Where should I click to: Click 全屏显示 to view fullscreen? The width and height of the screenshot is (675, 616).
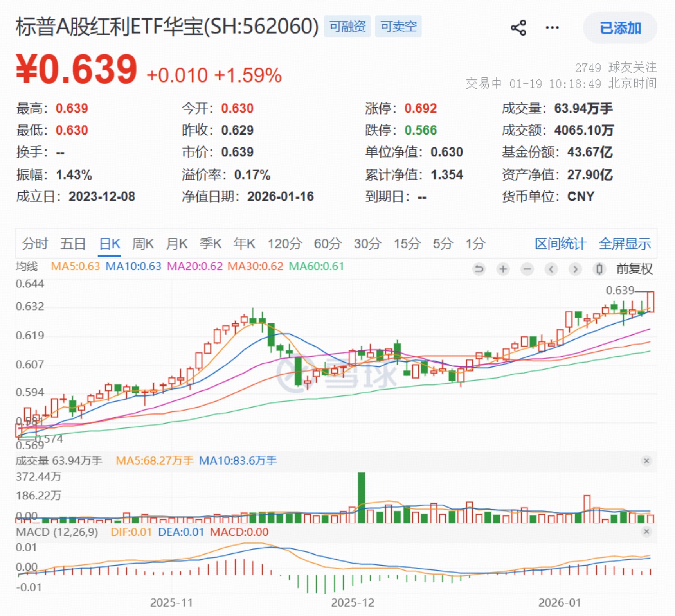(625, 244)
